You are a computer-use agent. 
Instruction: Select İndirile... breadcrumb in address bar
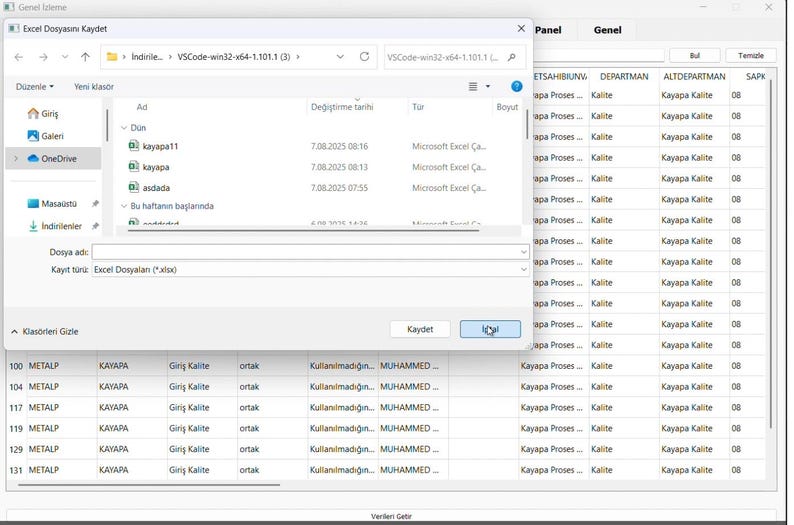click(x=147, y=57)
